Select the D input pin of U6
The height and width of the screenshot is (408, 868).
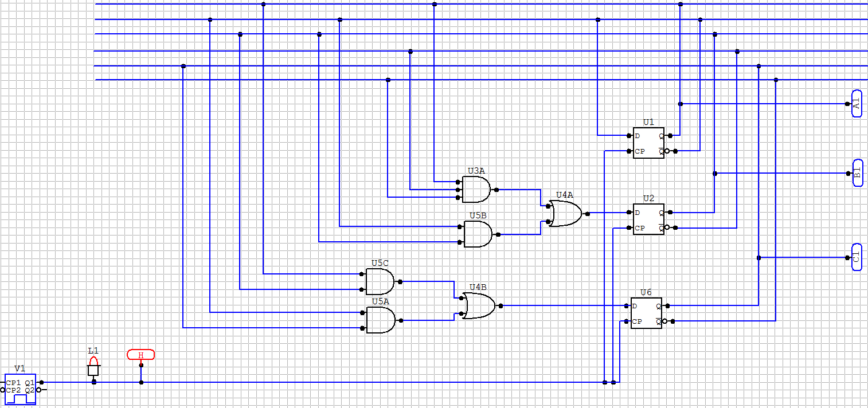coord(625,306)
